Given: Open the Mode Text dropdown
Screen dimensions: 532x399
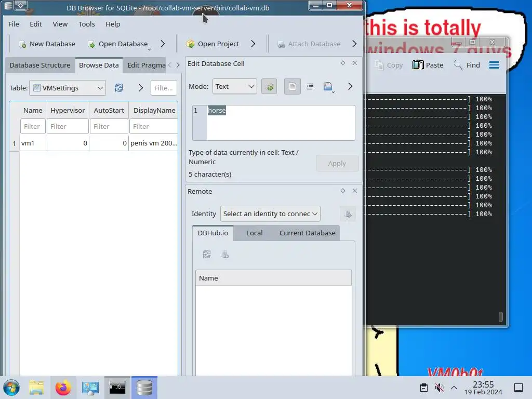Looking at the screenshot, I should [234, 87].
